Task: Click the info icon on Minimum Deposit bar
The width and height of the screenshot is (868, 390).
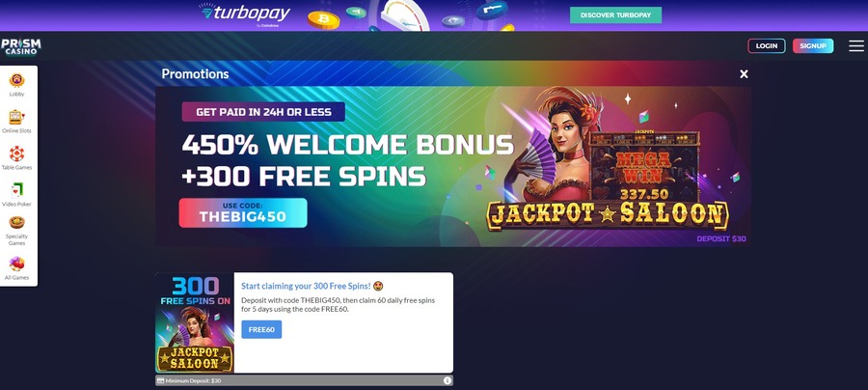Action: 447,380
